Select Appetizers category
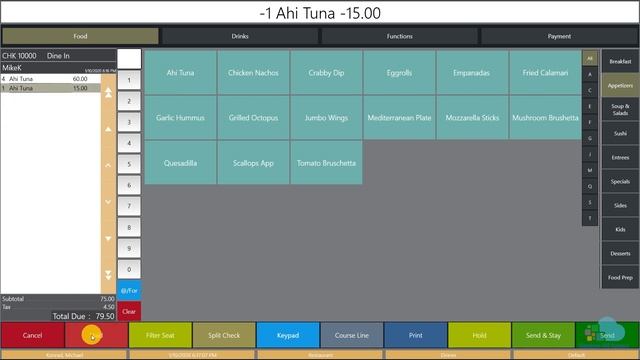 pos(620,85)
